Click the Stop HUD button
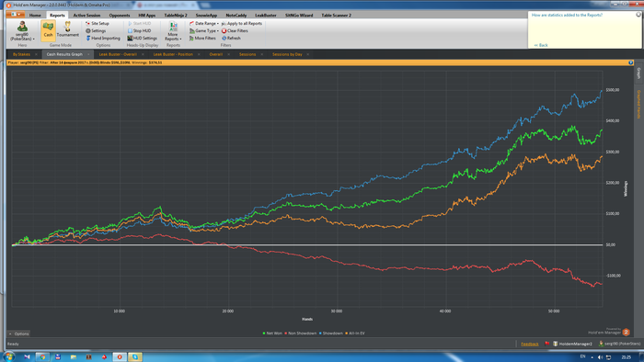 click(139, 30)
